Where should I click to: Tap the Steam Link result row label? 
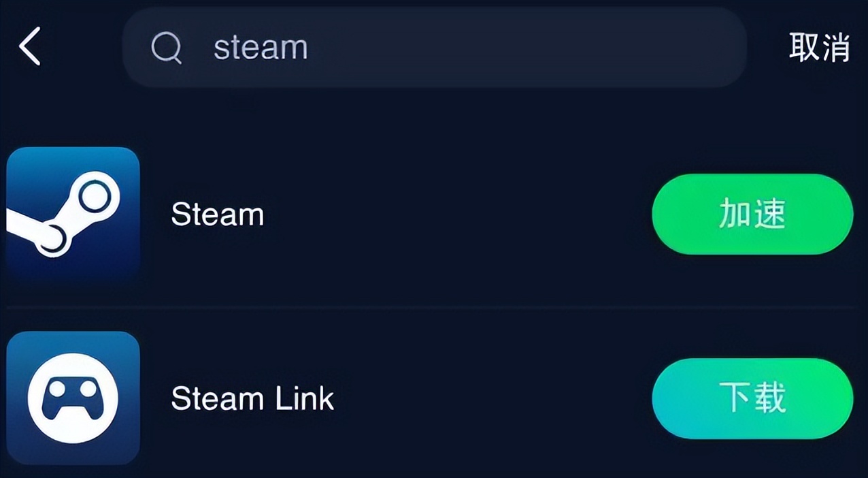click(252, 399)
